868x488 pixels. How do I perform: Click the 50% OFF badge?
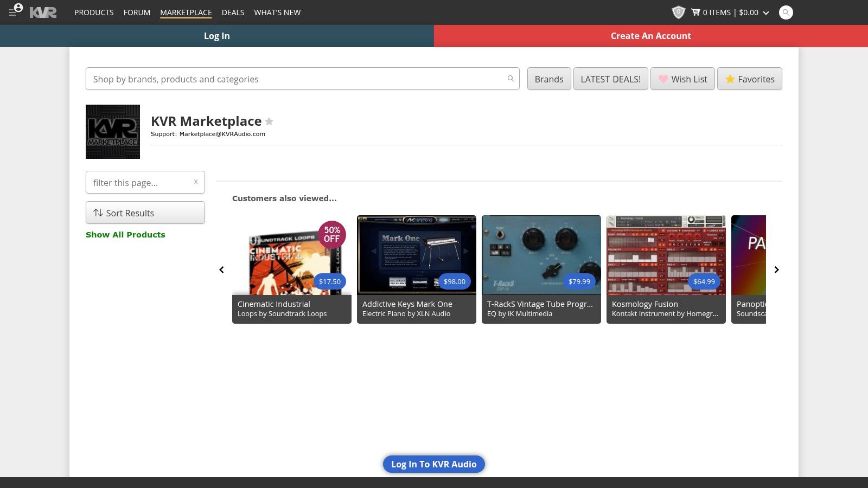[332, 234]
